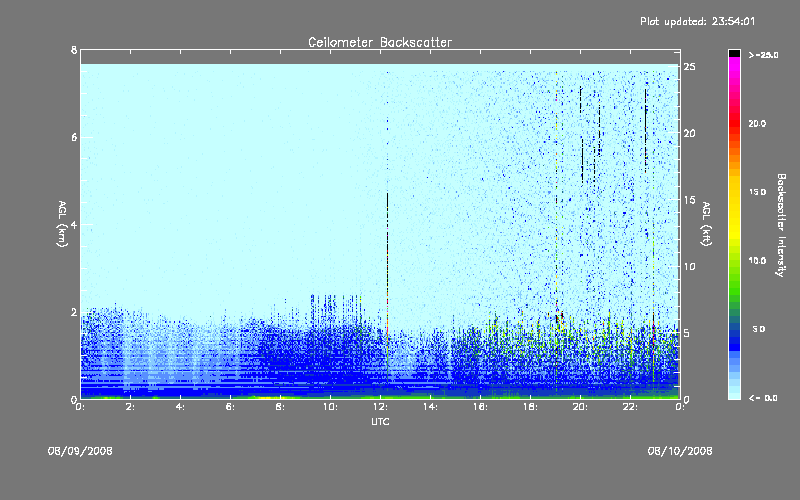800x500 pixels.
Task: Click the 'Backscatter Intensity' colorbar label
Action: (x=781, y=225)
